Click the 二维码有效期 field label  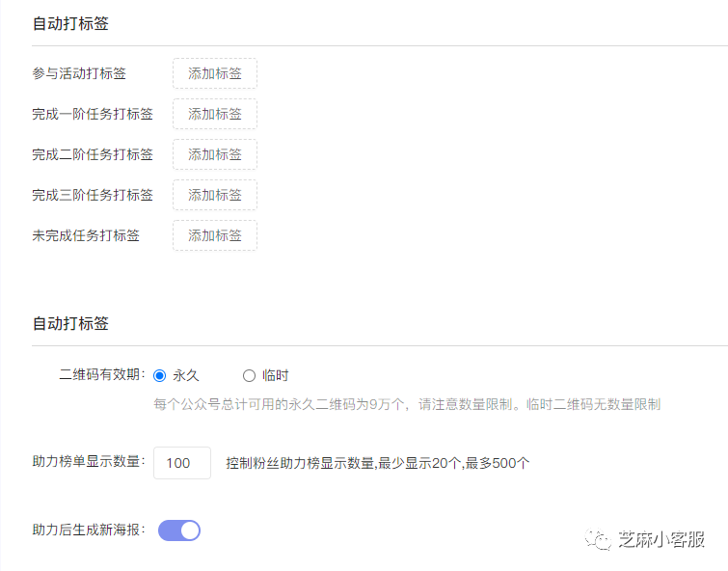[x=102, y=374]
